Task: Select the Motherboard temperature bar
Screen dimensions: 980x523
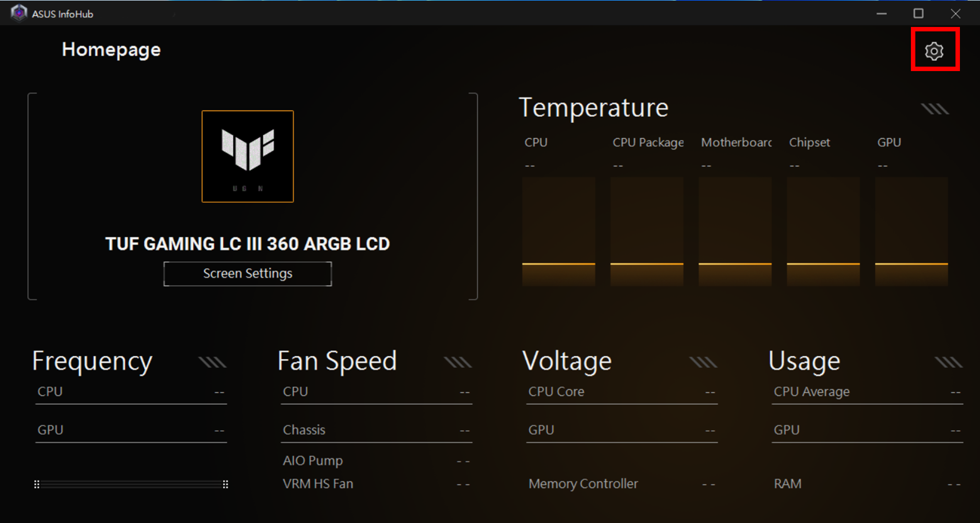Action: click(735, 231)
